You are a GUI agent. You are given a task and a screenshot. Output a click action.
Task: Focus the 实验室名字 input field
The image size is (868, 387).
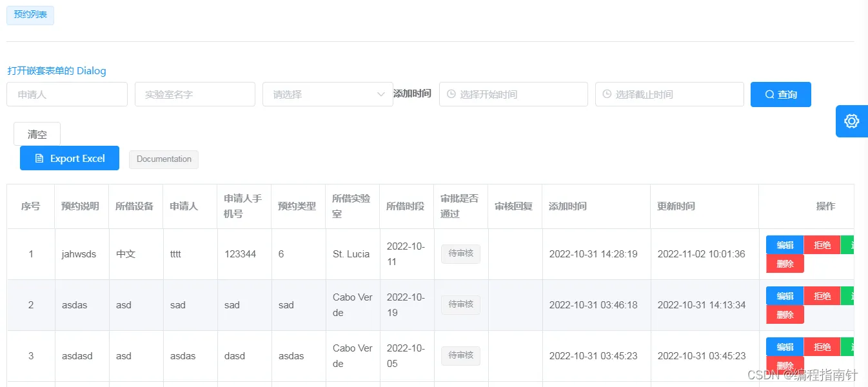195,94
